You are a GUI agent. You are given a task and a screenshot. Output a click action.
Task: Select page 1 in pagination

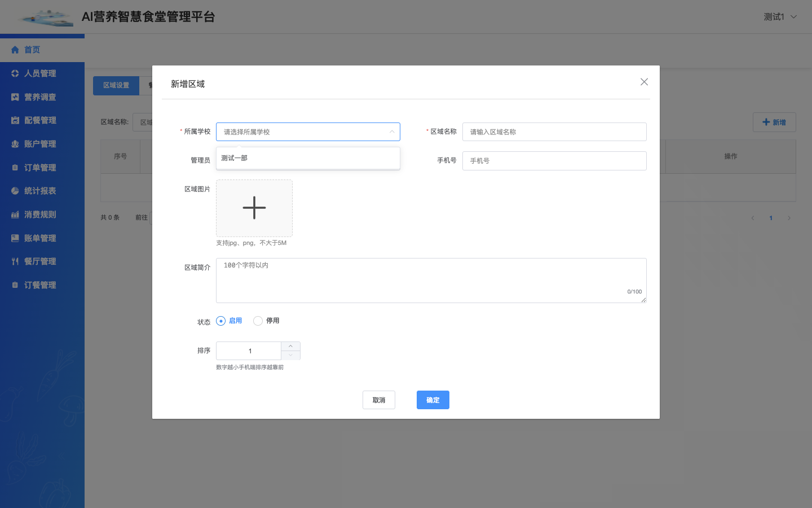[x=771, y=218]
